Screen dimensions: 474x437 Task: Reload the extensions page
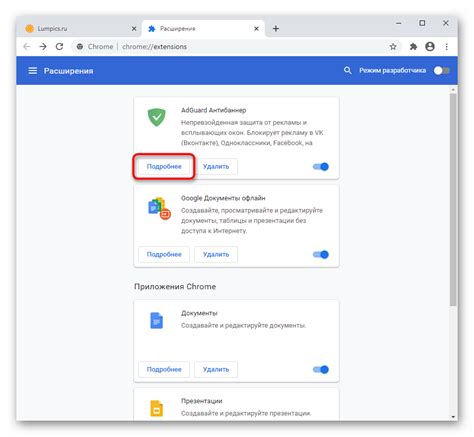pos(59,47)
